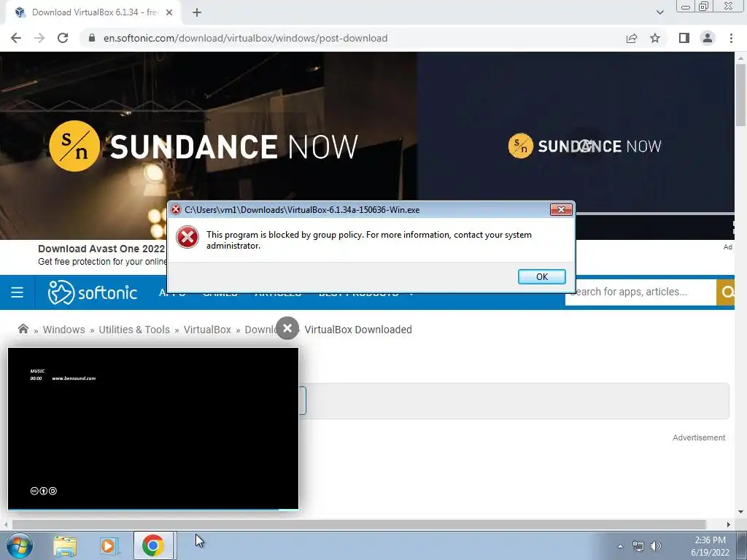Click the vertical page scrollbar thumb
Viewport: 747px width, 560px height.
point(740,96)
